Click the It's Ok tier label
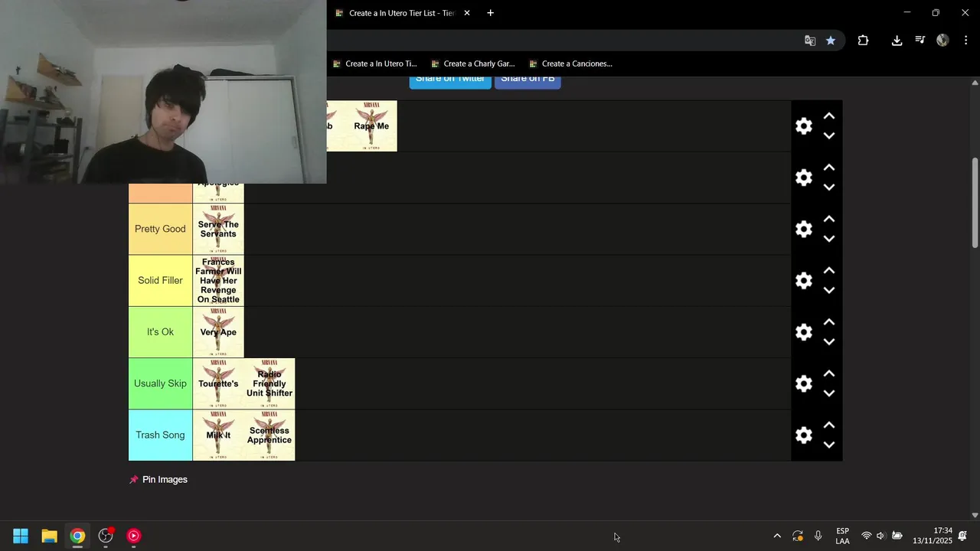 [160, 332]
